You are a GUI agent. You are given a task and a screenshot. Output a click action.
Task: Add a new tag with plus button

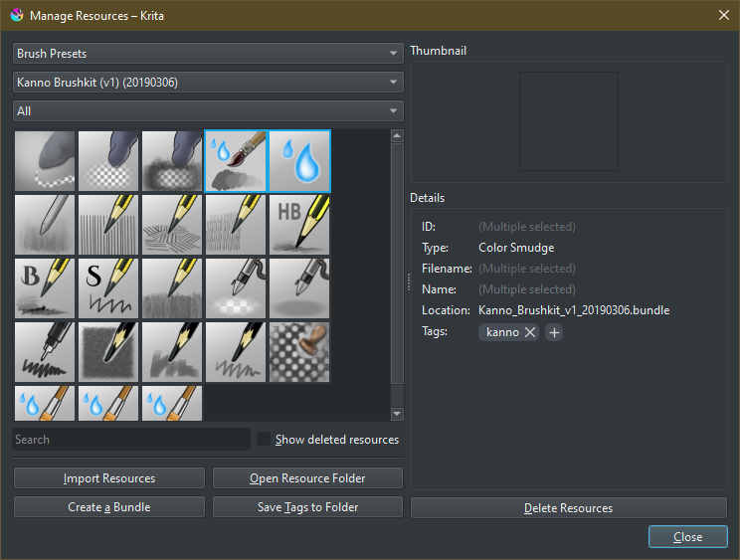[x=555, y=332]
